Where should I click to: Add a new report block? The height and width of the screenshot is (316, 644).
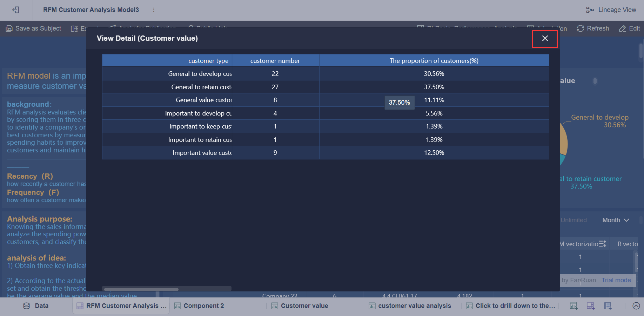point(608,306)
